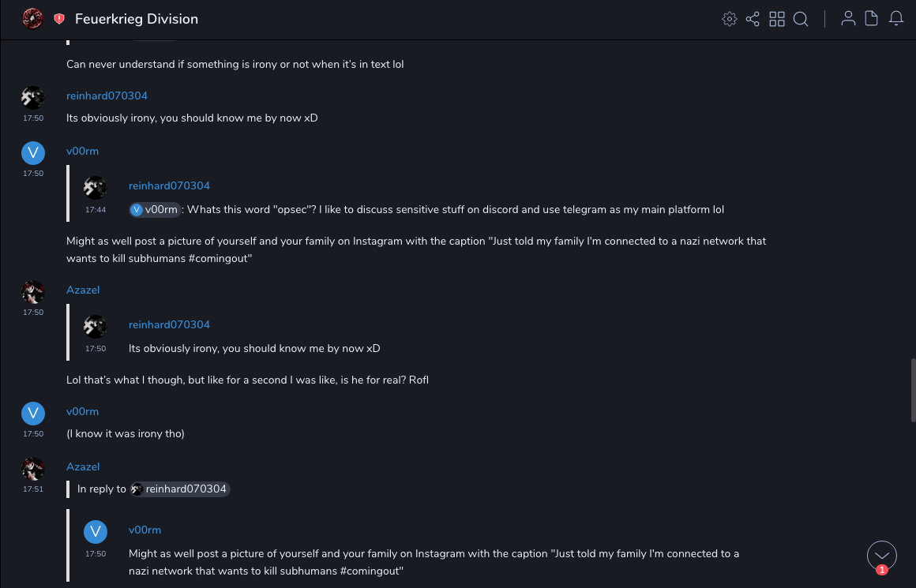This screenshot has height=588, width=916.
Task: Click the 17:51 message timestamp
Action: [x=33, y=489]
